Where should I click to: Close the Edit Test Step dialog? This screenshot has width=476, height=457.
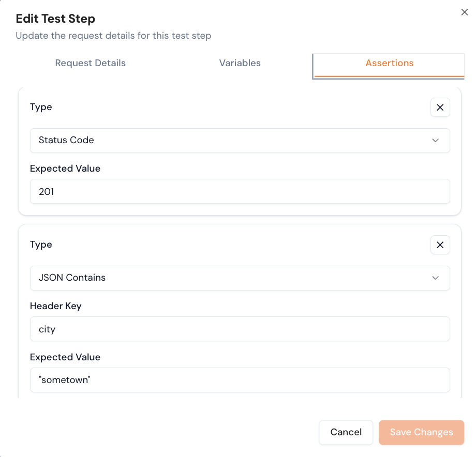pyautogui.click(x=464, y=12)
